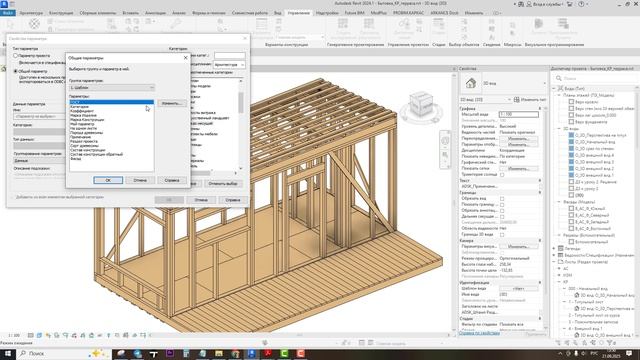The image size is (640, 360).
Task: Select the Параметр проекта radio button
Action: coord(16,56)
